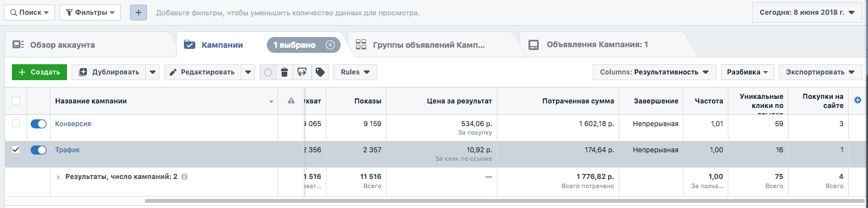Click the Редактировать button
The image size is (868, 208).
(203, 72)
